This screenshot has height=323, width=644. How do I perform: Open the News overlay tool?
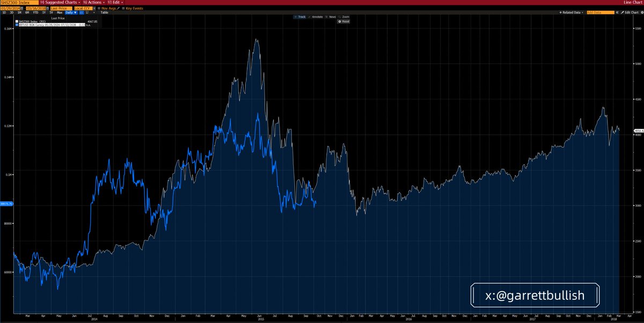click(x=331, y=17)
